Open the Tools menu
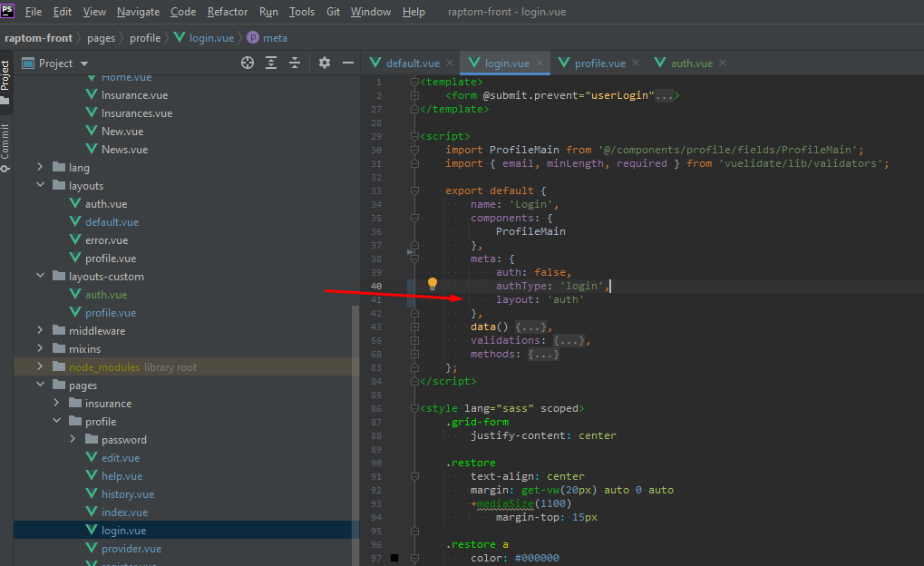The image size is (924, 566). [302, 12]
